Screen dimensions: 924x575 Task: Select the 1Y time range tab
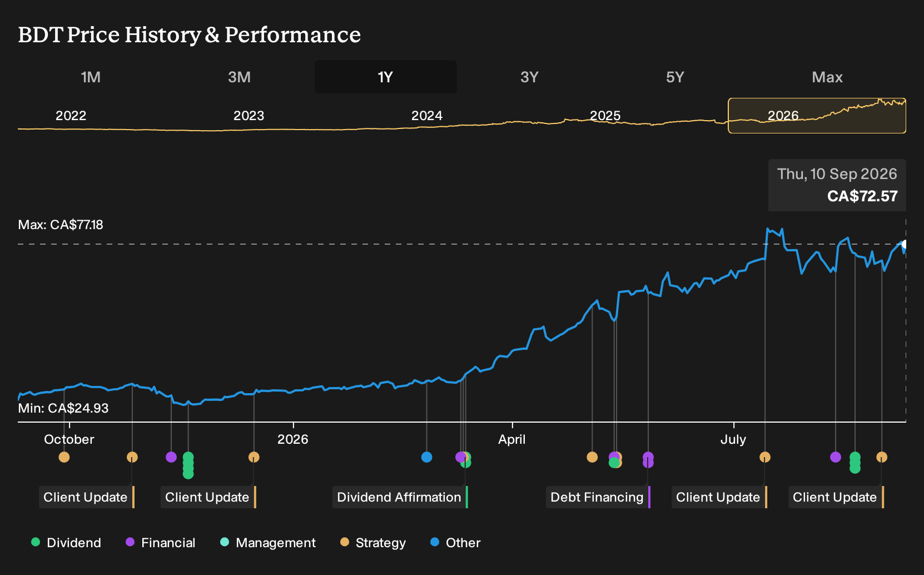(x=386, y=77)
